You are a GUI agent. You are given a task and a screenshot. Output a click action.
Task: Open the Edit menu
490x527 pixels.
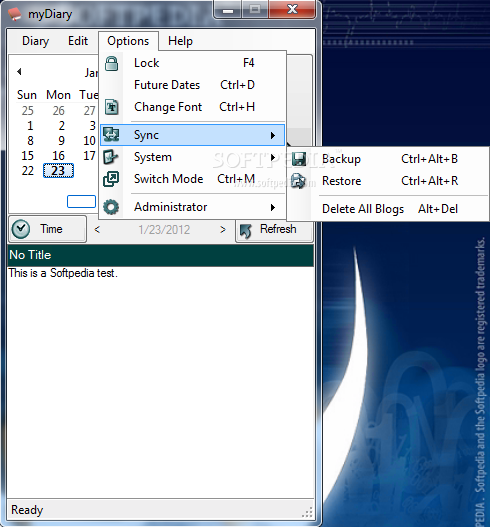pos(78,41)
